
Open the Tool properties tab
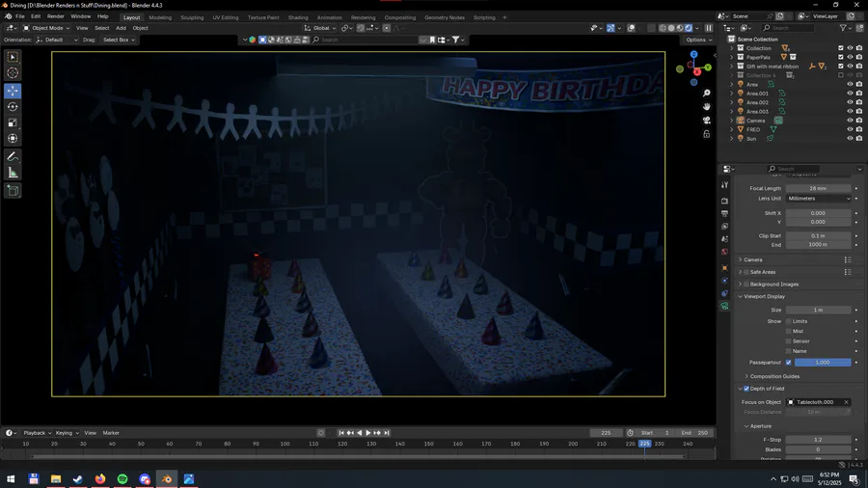coord(724,185)
